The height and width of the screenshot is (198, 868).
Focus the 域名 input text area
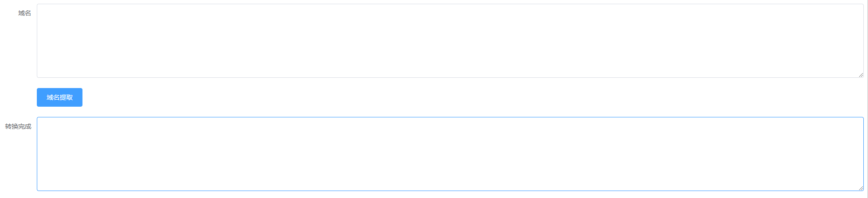pyautogui.click(x=450, y=41)
